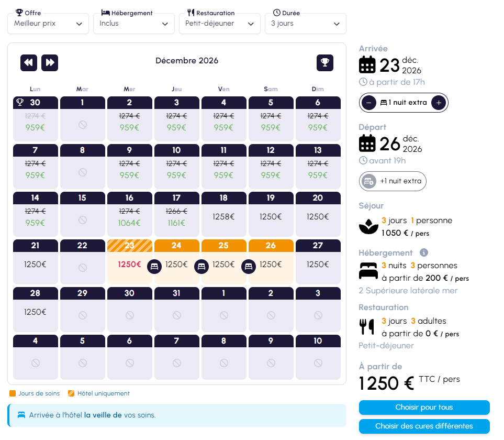The height and width of the screenshot is (440, 504).
Task: Remove an extra night with minus button
Action: click(x=369, y=103)
